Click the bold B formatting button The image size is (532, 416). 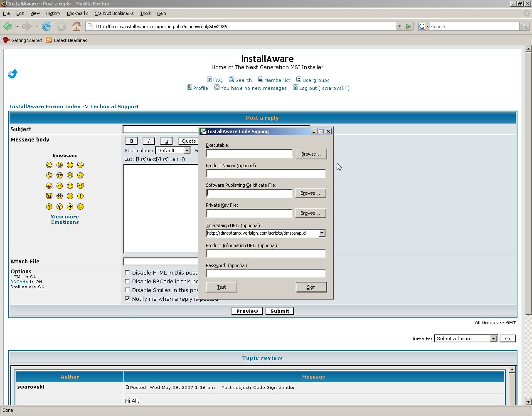(131, 141)
